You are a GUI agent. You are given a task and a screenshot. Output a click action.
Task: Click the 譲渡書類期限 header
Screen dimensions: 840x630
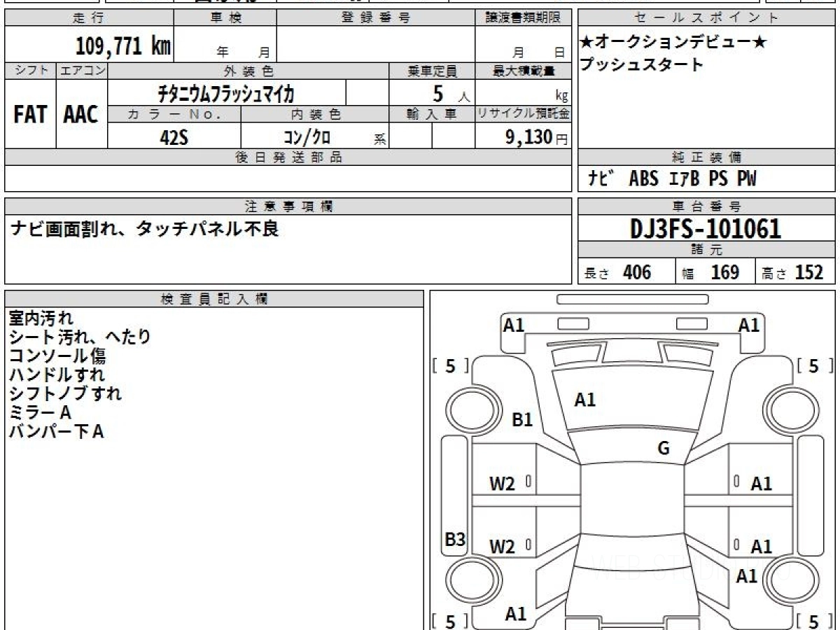pyautogui.click(x=523, y=18)
